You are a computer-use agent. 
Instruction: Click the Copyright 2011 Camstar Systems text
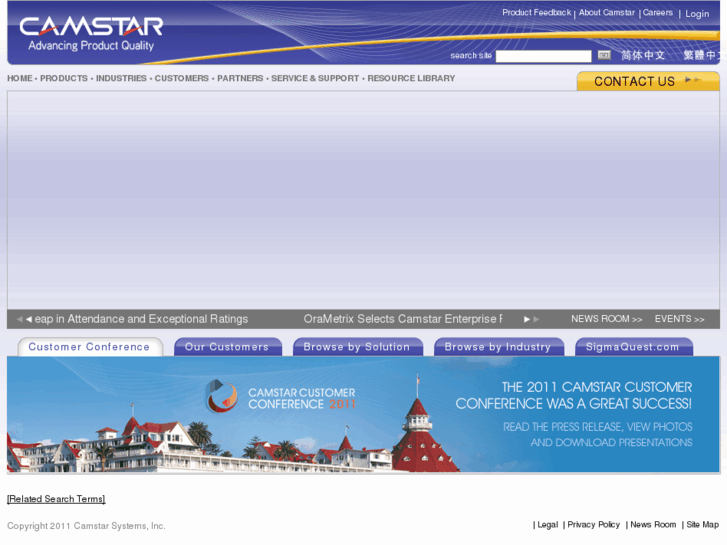tap(86, 526)
